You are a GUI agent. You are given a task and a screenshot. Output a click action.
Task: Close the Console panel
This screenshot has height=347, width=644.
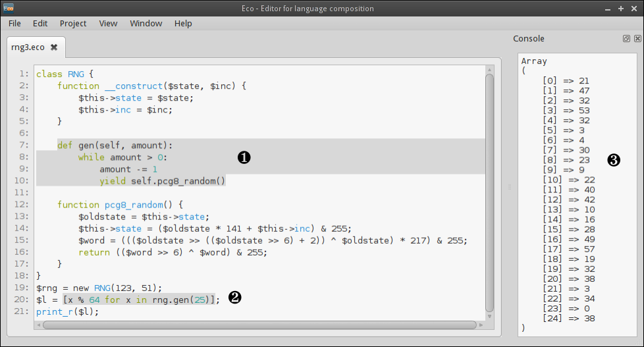637,39
